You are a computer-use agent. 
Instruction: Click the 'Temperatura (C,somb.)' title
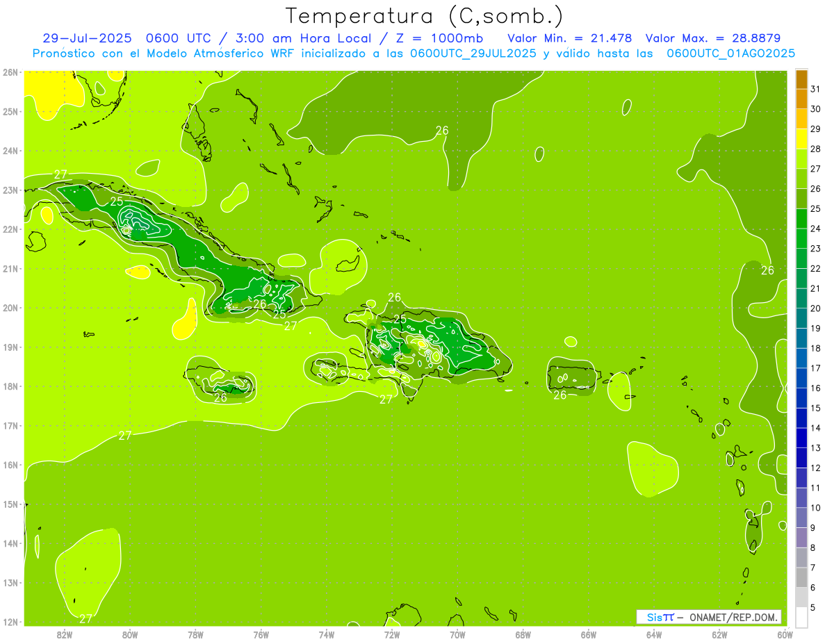tap(425, 16)
